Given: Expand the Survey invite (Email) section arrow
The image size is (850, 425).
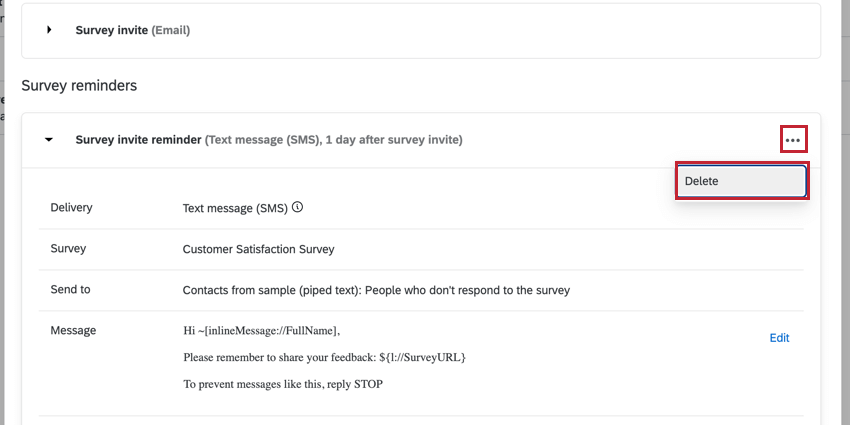Looking at the screenshot, I should 49,30.
